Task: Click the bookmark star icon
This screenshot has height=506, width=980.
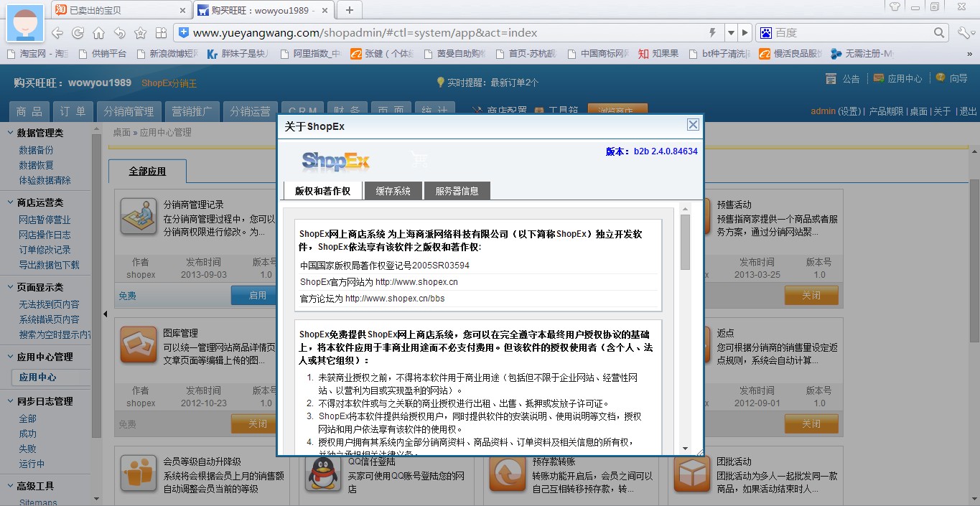Action: click(x=140, y=33)
